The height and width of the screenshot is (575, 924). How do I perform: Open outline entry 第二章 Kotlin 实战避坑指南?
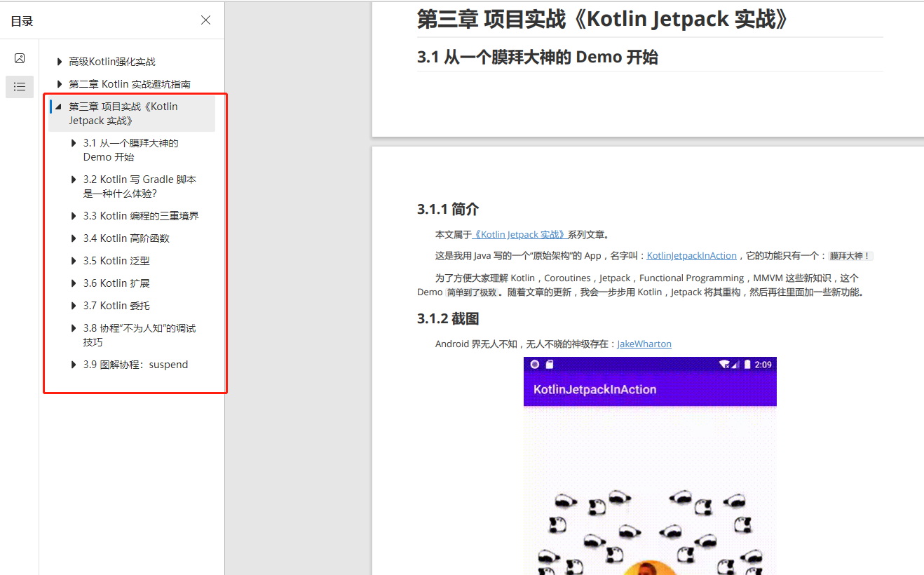130,84
